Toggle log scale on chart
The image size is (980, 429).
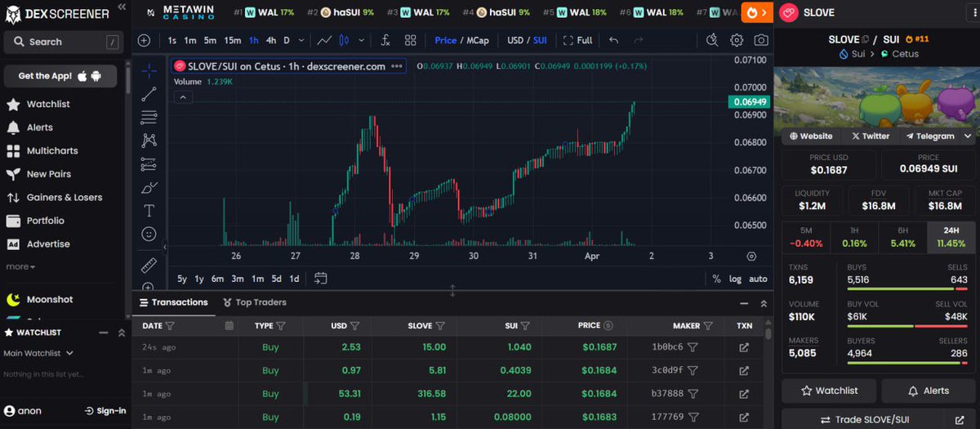pos(736,279)
